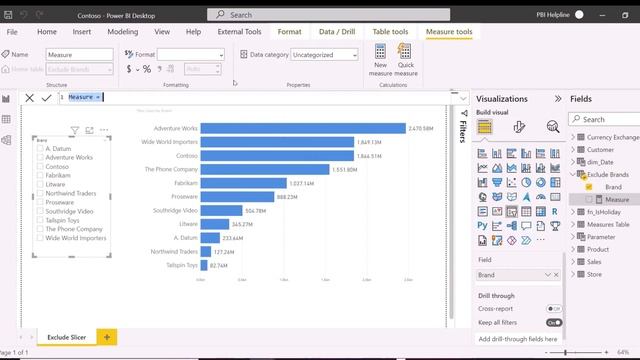Check Litware in the slicer
This screenshot has height=360, width=640.
(40, 184)
